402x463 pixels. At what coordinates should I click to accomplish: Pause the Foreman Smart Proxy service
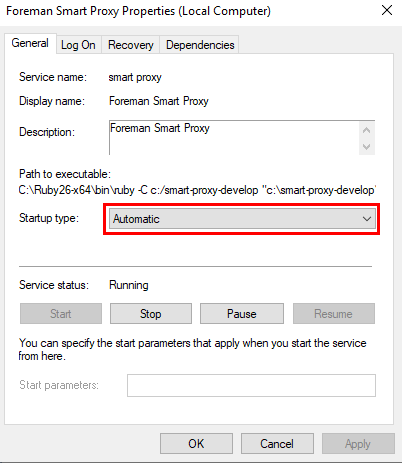(x=242, y=314)
